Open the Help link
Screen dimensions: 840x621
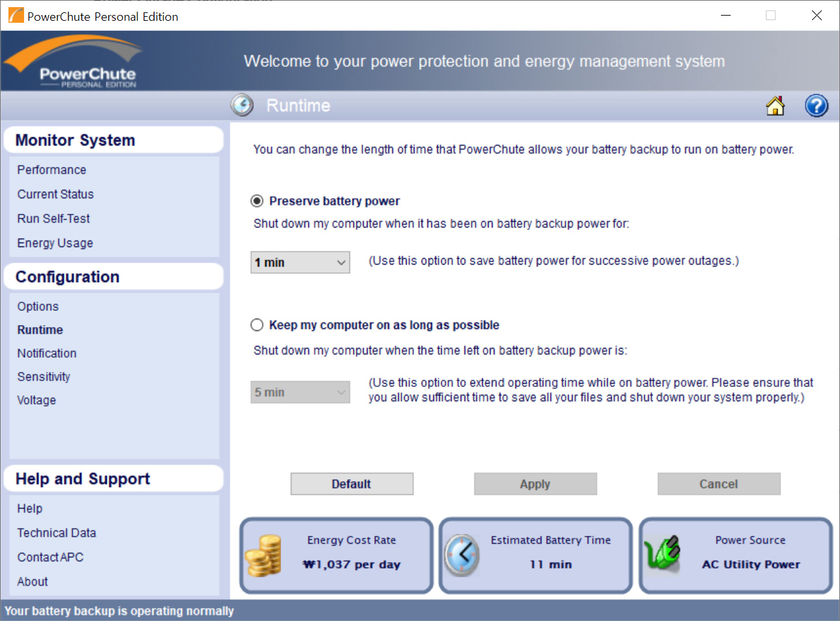pos(30,509)
